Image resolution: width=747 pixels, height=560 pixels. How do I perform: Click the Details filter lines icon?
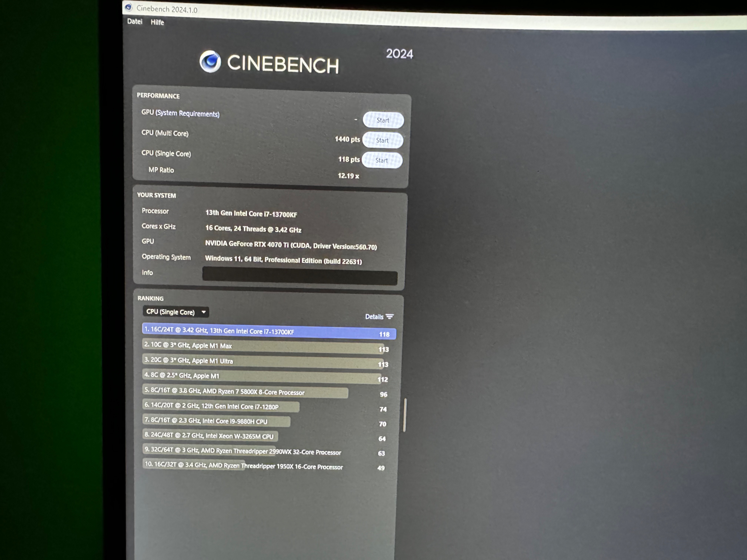tap(390, 317)
